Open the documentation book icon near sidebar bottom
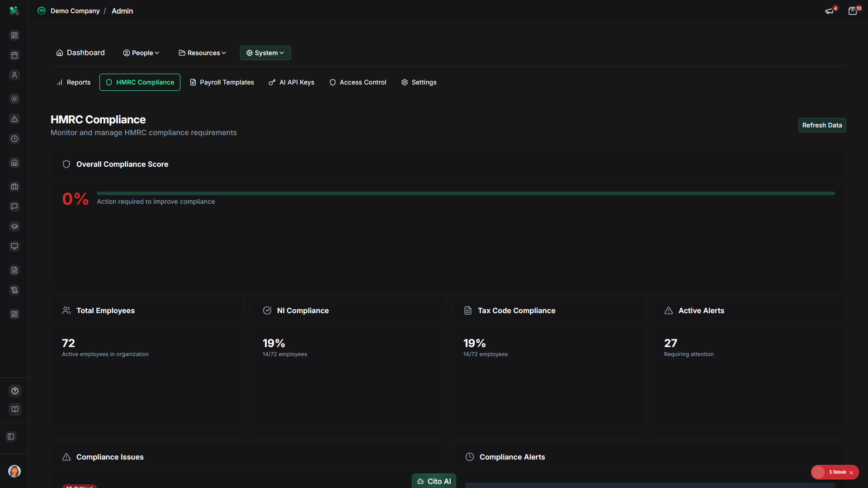 14,409
